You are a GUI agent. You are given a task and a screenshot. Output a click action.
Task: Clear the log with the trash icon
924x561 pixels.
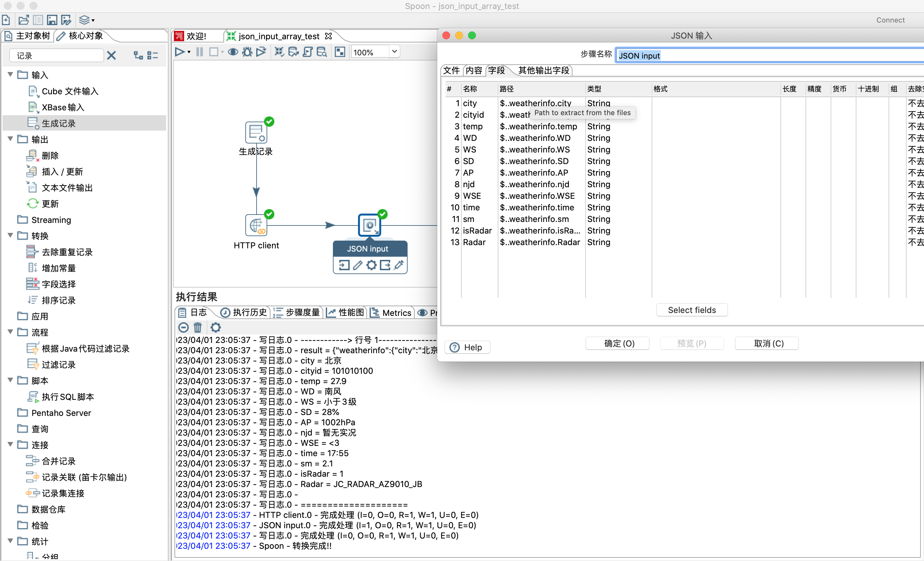pos(198,327)
